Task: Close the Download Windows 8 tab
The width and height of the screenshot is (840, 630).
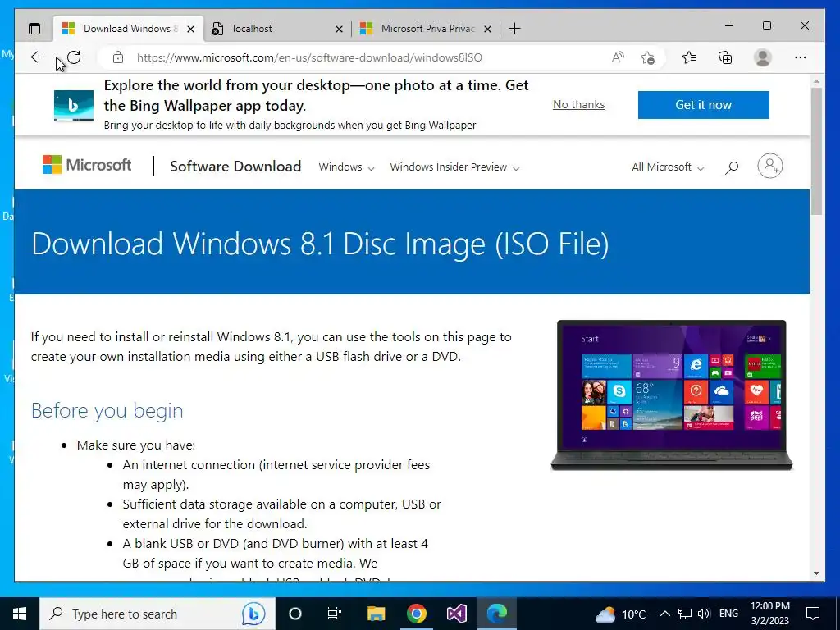Action: point(190,29)
